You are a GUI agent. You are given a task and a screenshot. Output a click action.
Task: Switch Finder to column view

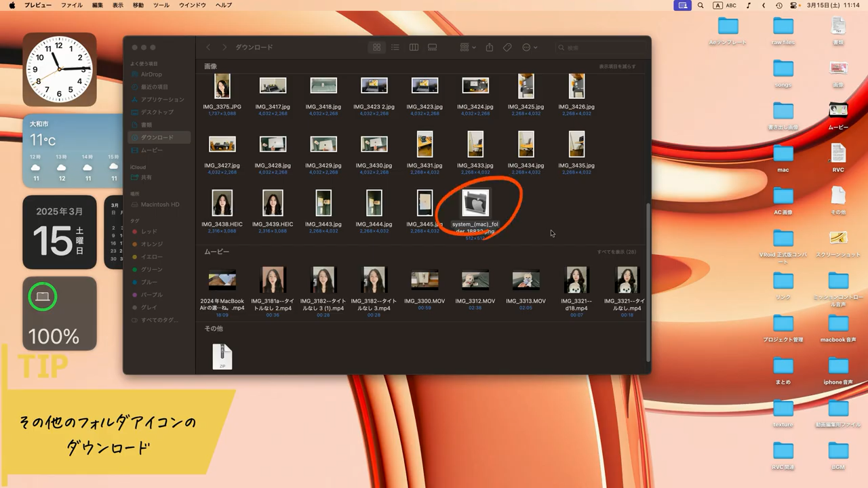pos(414,47)
